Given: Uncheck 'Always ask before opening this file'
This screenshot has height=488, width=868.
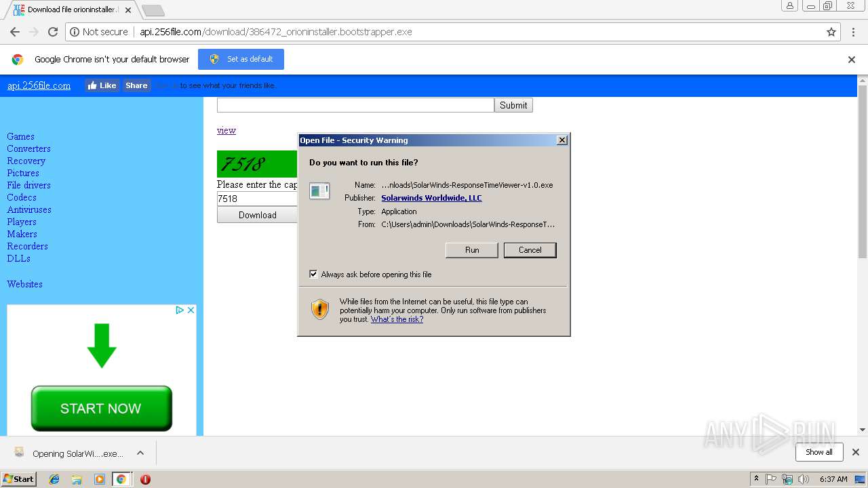Looking at the screenshot, I should point(313,274).
